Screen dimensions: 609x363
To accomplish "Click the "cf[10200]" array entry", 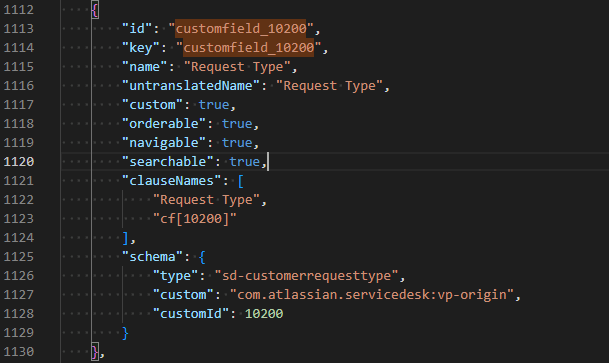I will (195, 219).
